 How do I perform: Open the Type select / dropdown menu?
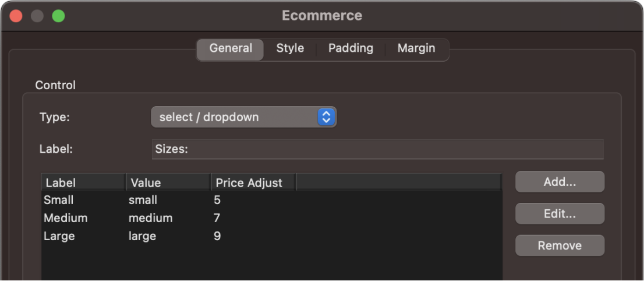point(243,117)
